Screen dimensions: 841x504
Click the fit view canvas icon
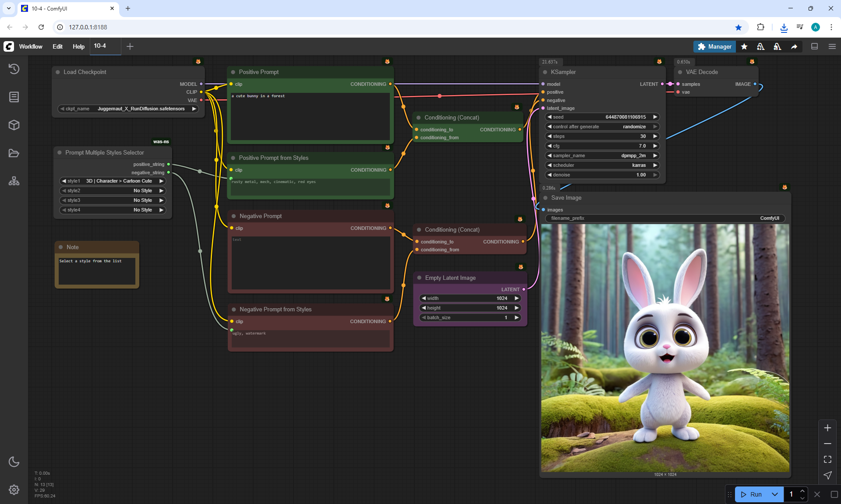tap(827, 459)
